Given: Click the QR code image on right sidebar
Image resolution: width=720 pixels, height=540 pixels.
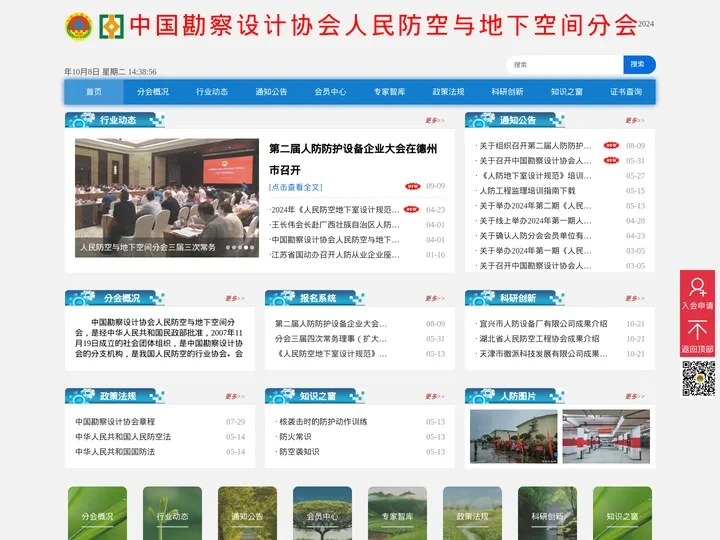Looking at the screenshot, I should (698, 378).
